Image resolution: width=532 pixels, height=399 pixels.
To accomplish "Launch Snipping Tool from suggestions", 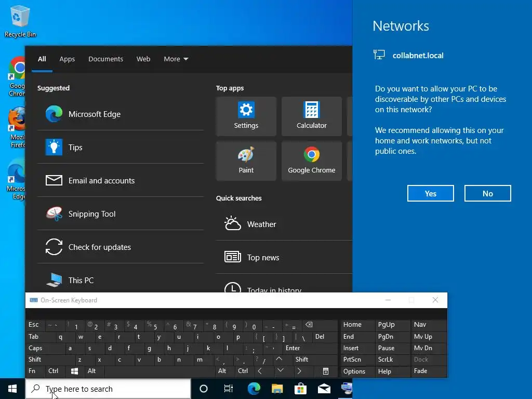I will point(121,214).
